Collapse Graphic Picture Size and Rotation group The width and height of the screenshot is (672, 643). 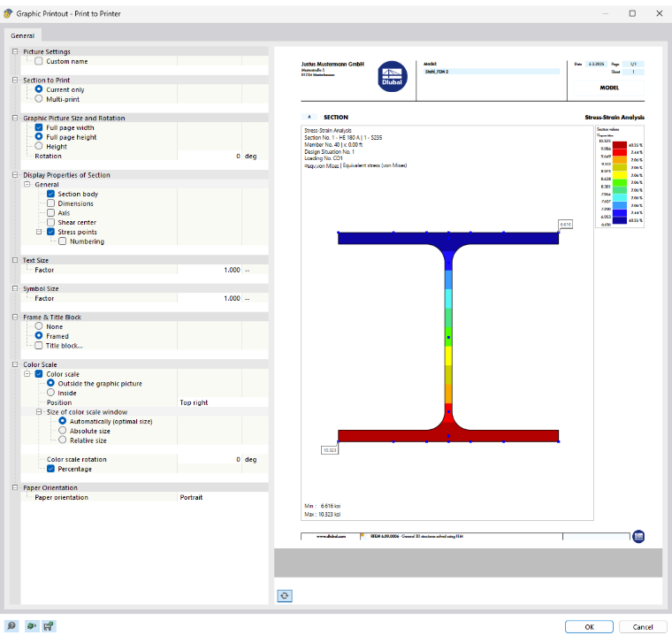pos(15,118)
